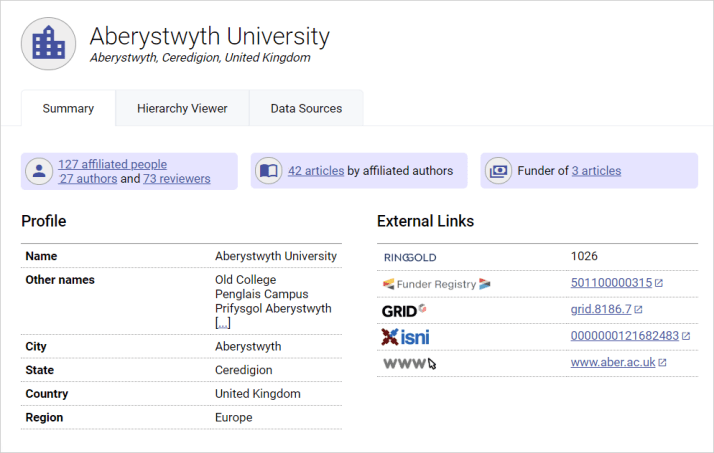This screenshot has width=714, height=453.
Task: View the 73 reviewers link
Action: (176, 179)
